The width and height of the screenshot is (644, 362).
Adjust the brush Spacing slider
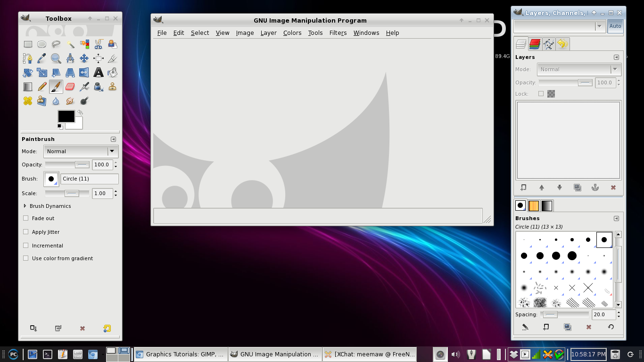(x=565, y=314)
